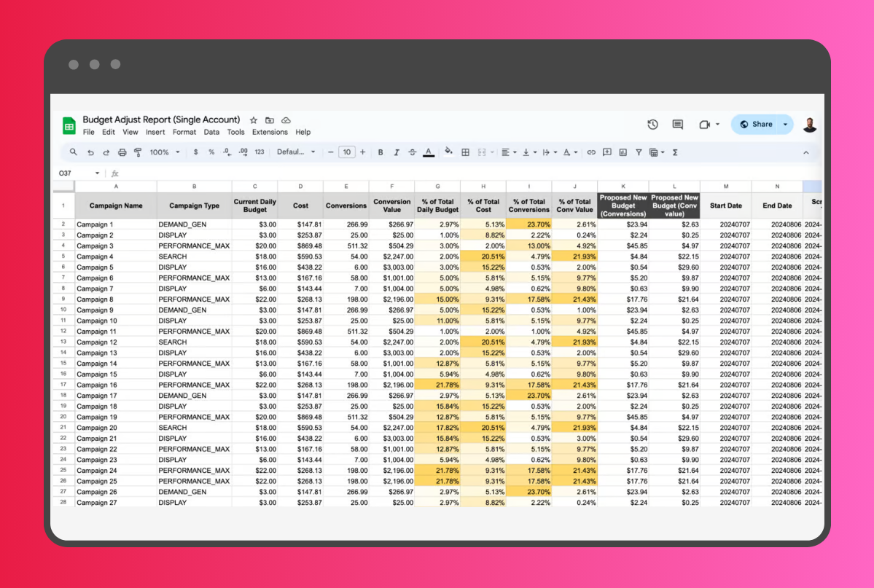Click the functions sigma icon
Viewport: 874px width, 588px height.
pyautogui.click(x=674, y=152)
